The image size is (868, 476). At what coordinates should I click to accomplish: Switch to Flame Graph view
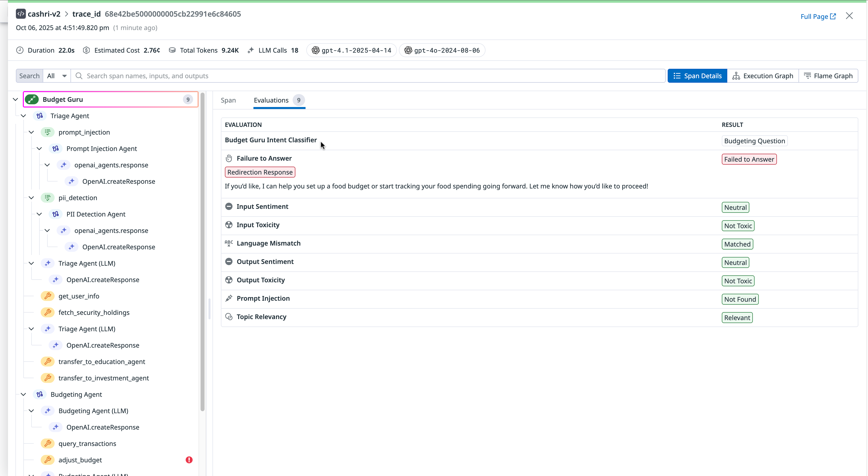828,76
